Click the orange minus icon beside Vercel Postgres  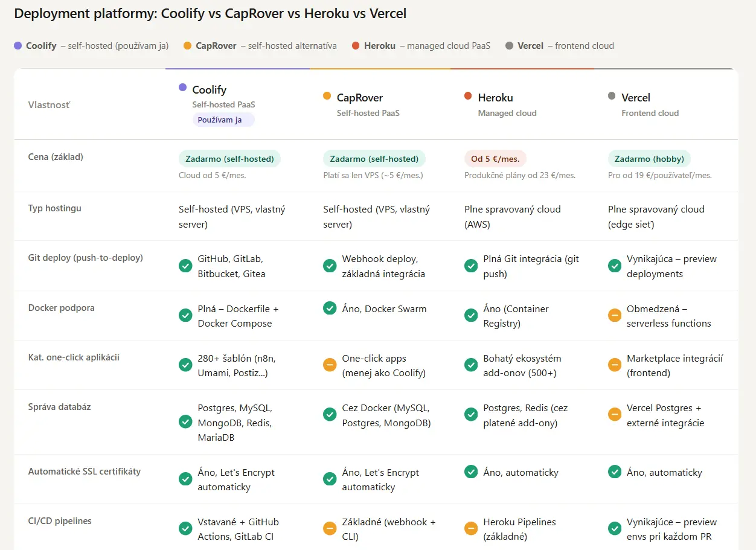[615, 415]
